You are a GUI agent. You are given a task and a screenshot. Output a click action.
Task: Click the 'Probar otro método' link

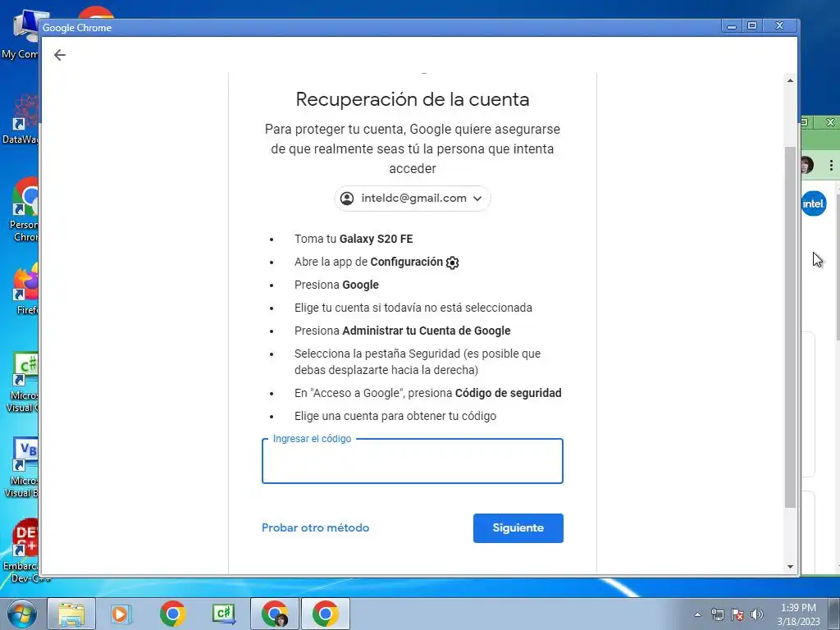pyautogui.click(x=315, y=527)
